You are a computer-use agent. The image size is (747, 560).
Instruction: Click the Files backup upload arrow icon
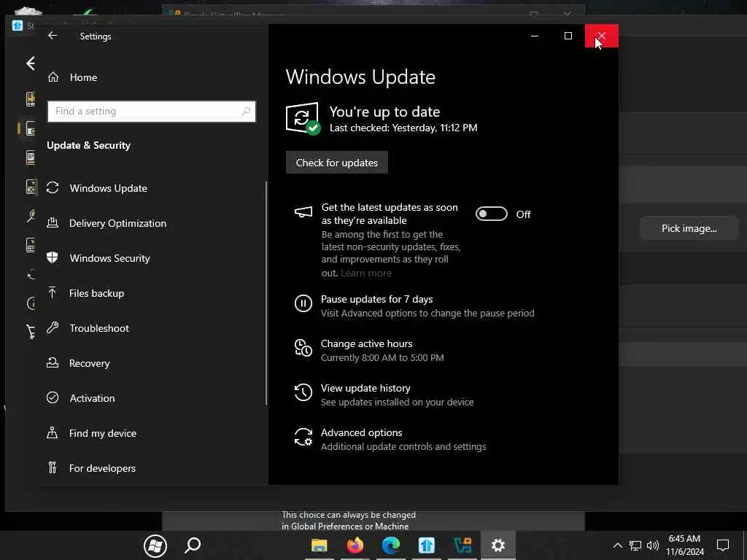[53, 292]
